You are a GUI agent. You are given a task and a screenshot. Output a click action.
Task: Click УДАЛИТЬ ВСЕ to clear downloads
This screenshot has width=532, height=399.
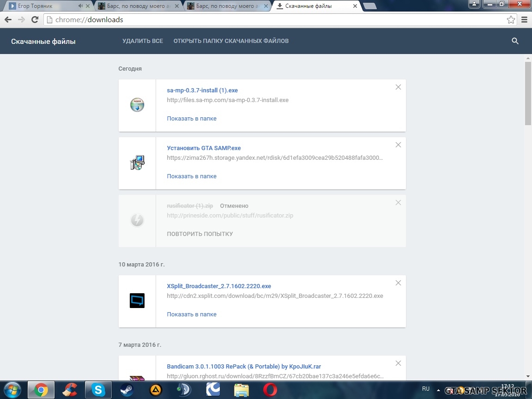pos(143,41)
